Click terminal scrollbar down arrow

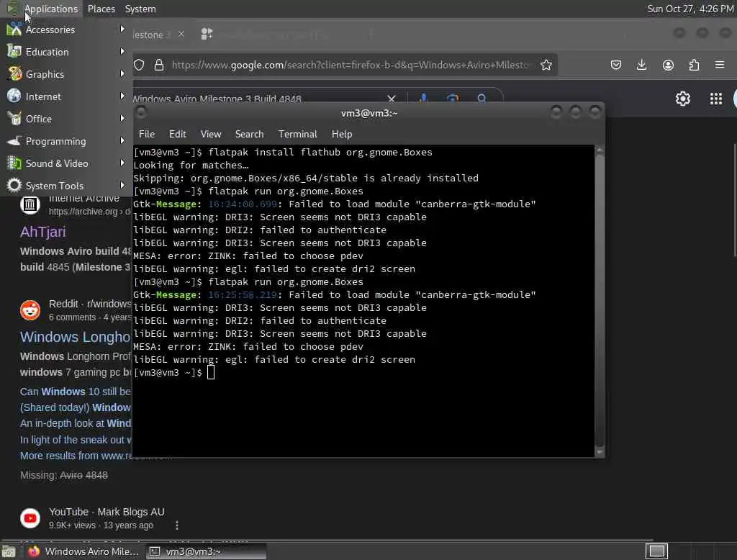tap(600, 452)
